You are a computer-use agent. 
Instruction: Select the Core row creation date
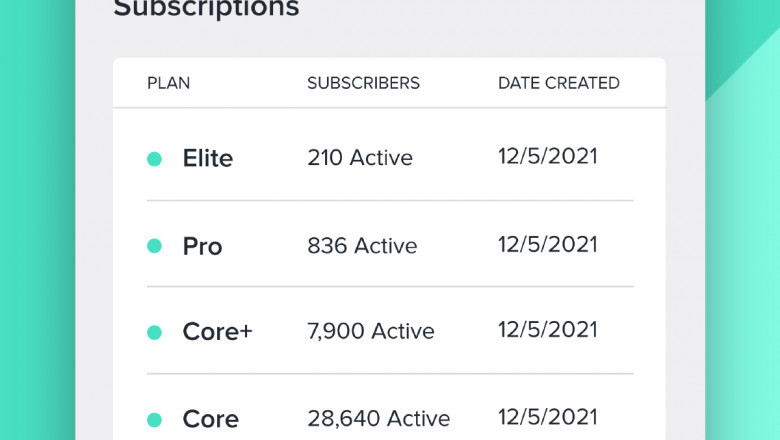[x=547, y=418]
